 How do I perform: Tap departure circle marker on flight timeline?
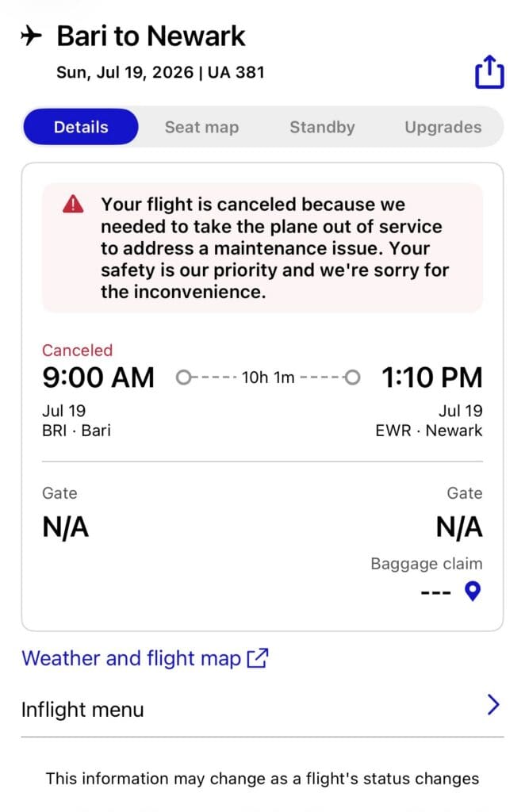tap(182, 377)
